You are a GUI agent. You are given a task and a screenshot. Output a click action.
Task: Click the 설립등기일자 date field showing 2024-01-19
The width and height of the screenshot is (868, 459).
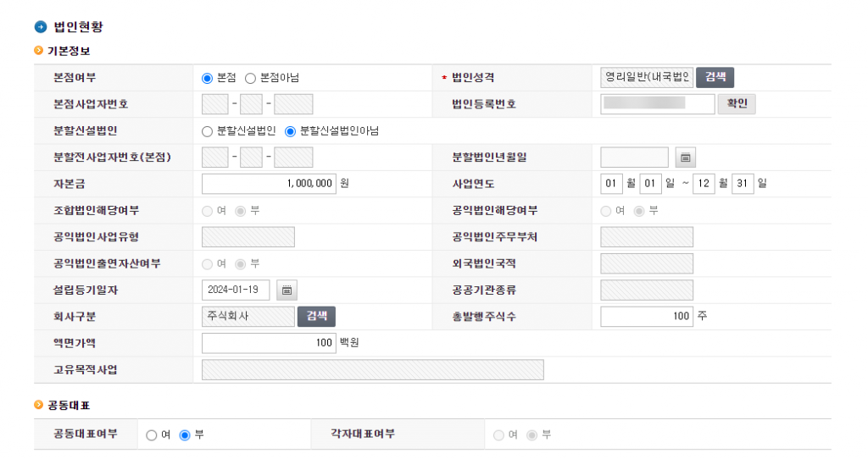pyautogui.click(x=236, y=290)
